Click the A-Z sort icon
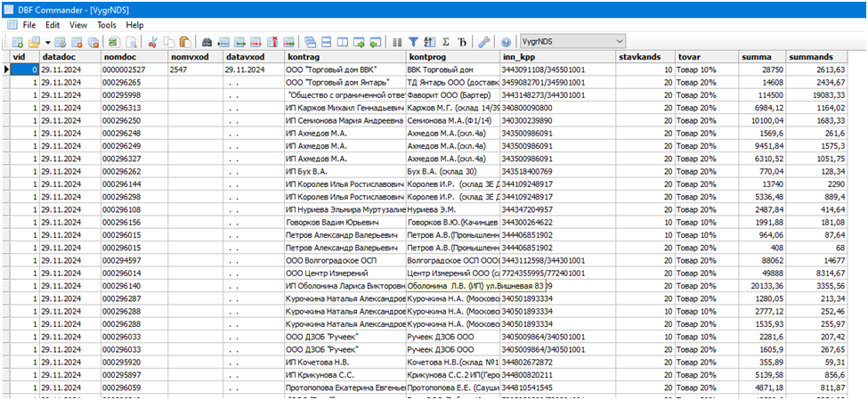The image size is (868, 400). click(x=430, y=42)
